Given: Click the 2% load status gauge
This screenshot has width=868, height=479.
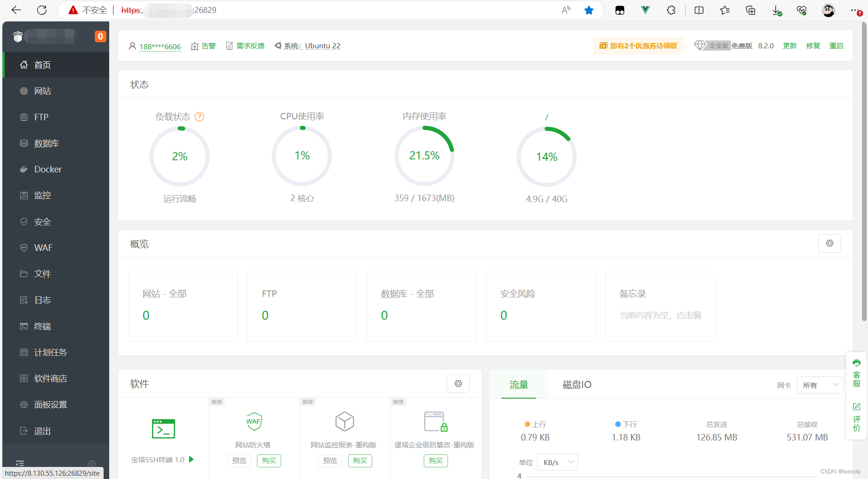Looking at the screenshot, I should point(179,156).
